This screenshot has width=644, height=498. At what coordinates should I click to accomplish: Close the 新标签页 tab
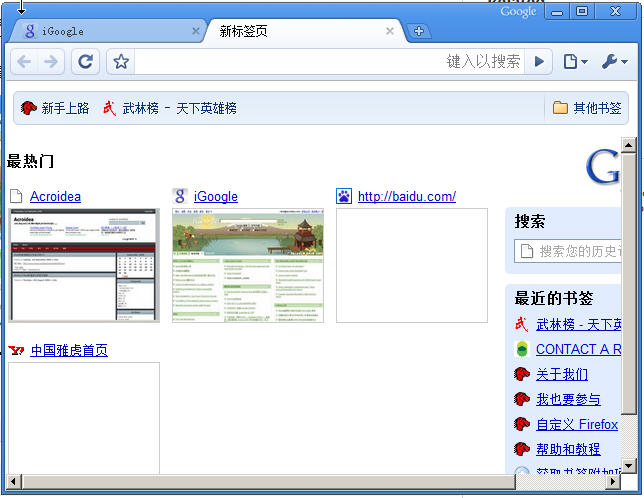390,31
